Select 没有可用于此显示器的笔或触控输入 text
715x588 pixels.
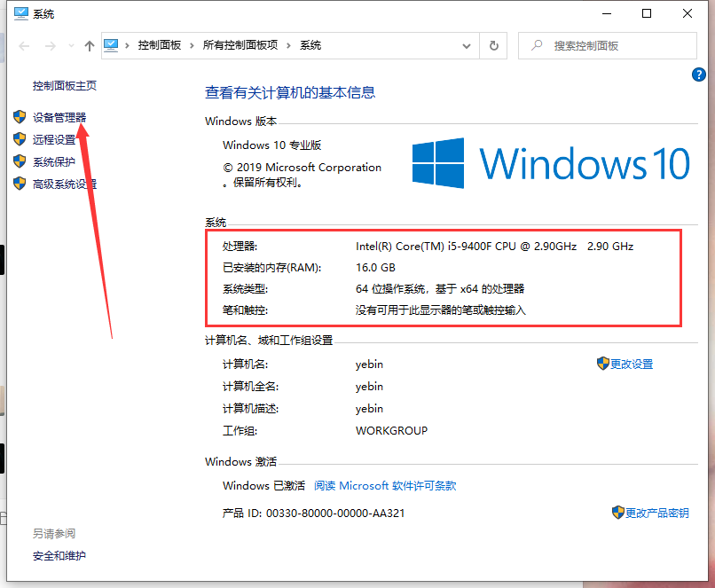click(441, 310)
